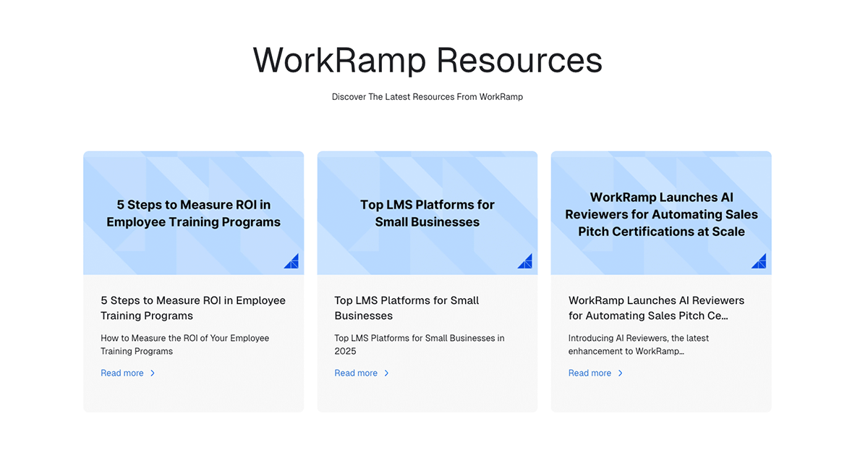Select description Introducing AI Reviewers, the latest enhancement
Screen dimensions: 868x456
pyautogui.click(x=639, y=345)
